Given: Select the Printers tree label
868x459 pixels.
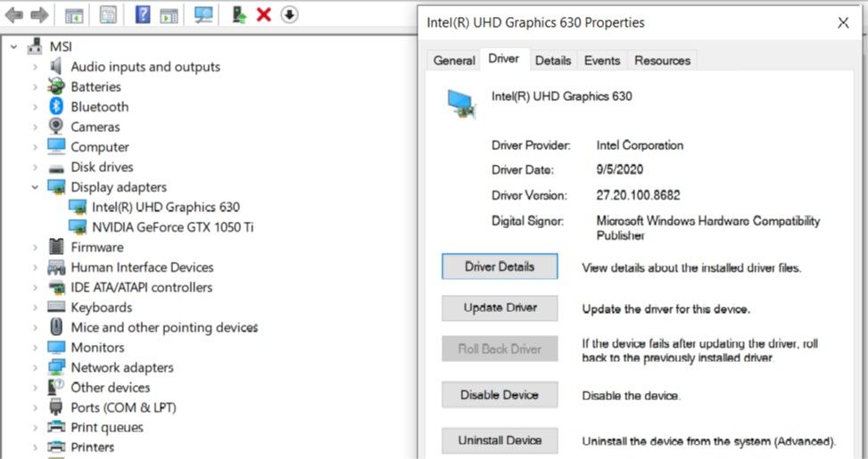Looking at the screenshot, I should [x=93, y=447].
